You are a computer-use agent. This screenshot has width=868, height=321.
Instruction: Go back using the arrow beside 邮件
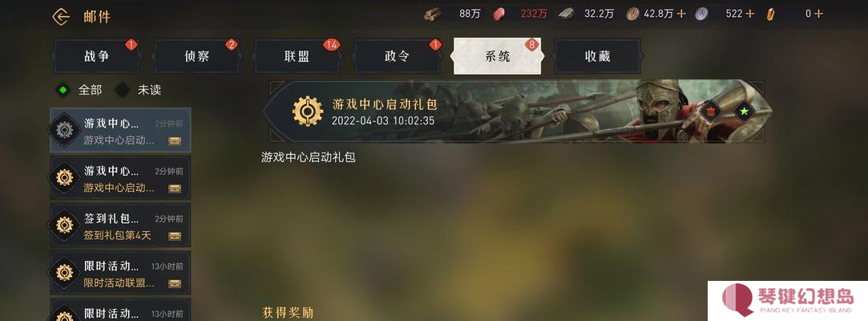(x=60, y=17)
